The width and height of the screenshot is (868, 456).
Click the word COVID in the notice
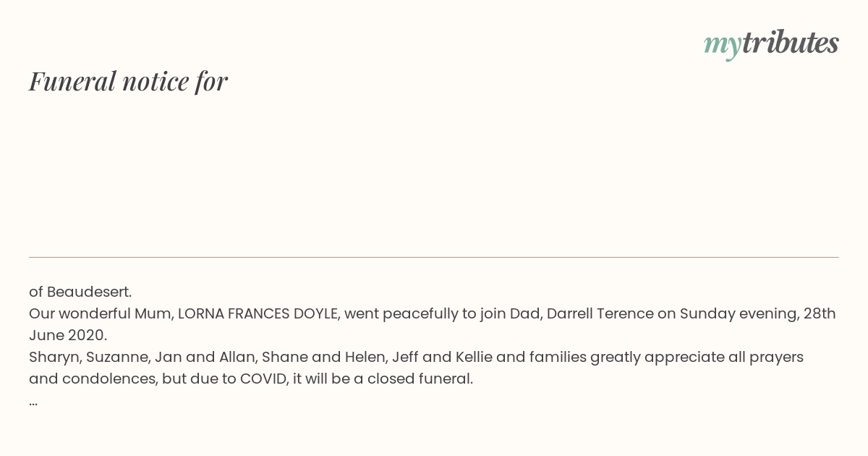(x=263, y=379)
